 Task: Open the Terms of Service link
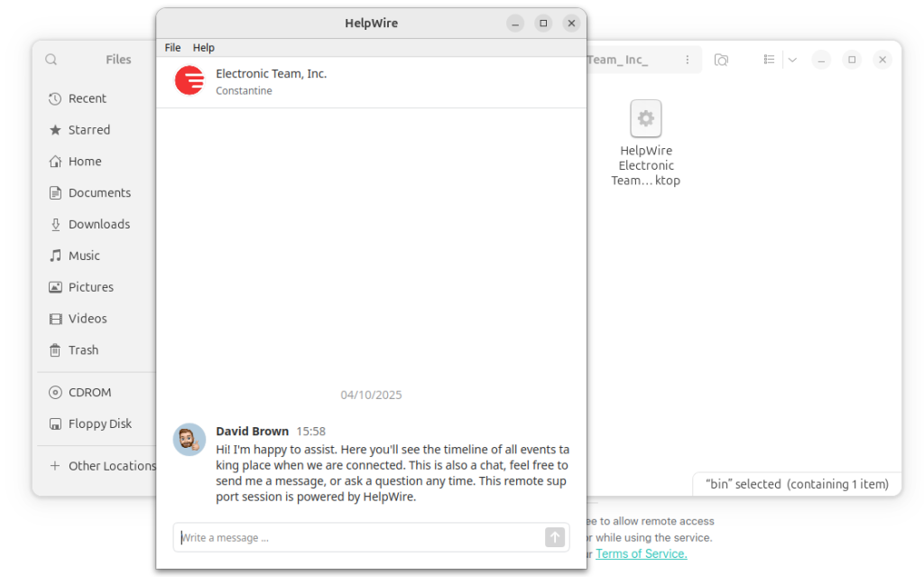coord(641,554)
